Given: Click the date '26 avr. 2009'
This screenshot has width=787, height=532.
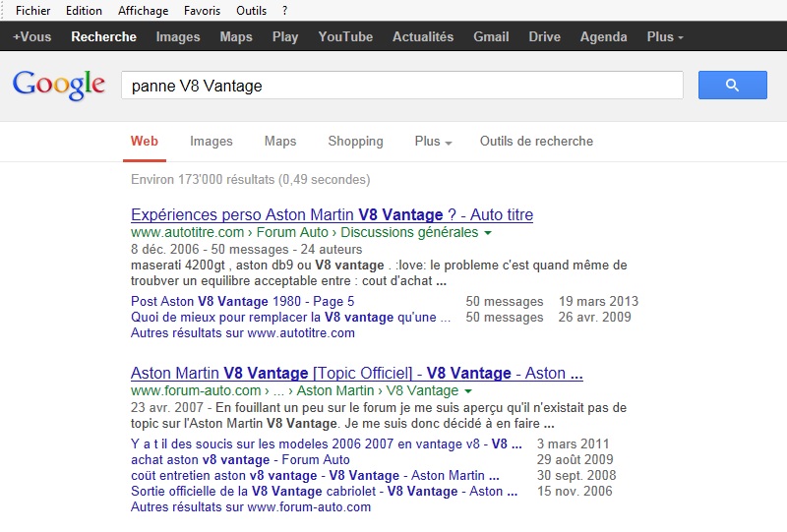Looking at the screenshot, I should pos(594,318).
